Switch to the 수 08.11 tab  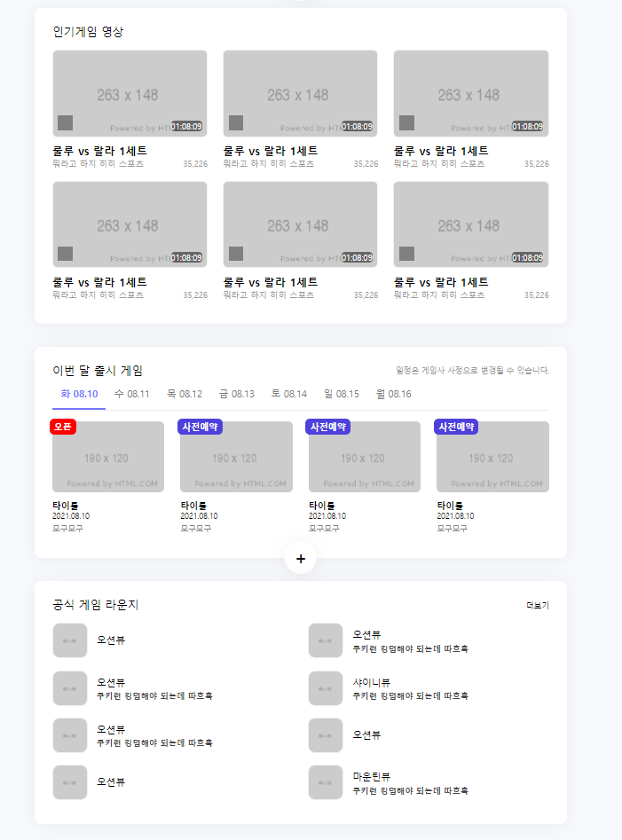tap(131, 394)
